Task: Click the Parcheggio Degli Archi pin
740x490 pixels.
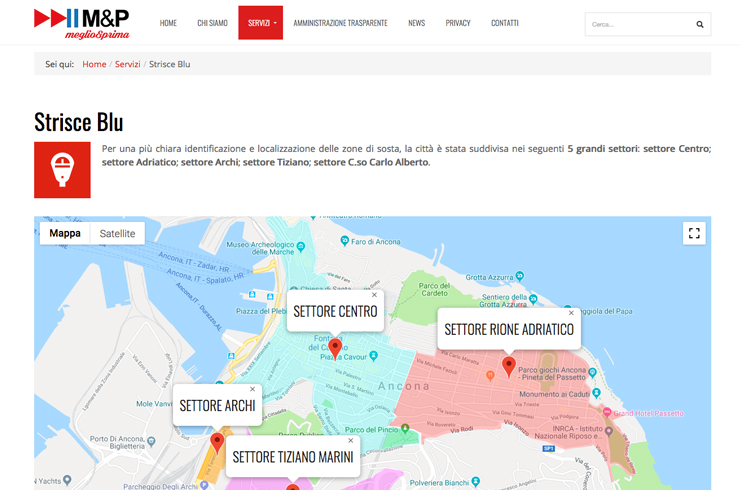Action: pos(204,485)
